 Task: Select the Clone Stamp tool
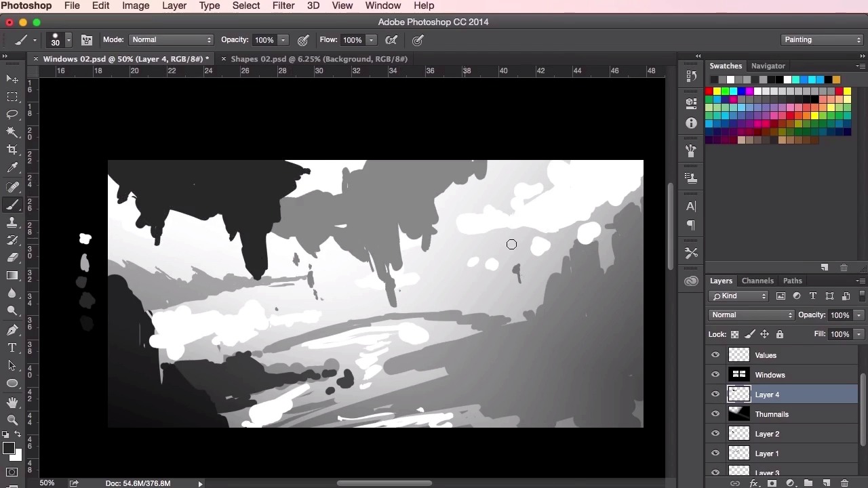12,222
